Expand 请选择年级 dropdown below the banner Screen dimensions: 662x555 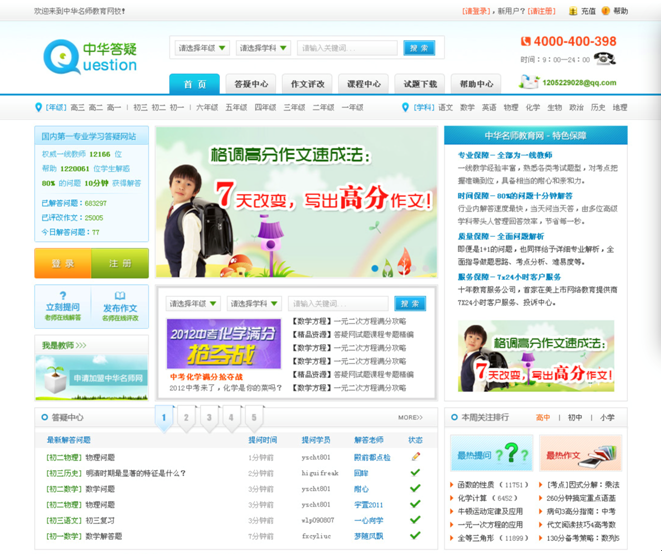pos(194,304)
